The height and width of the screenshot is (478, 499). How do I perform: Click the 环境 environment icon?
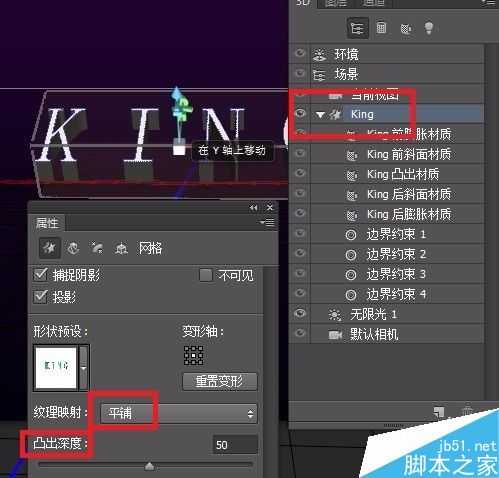(319, 54)
